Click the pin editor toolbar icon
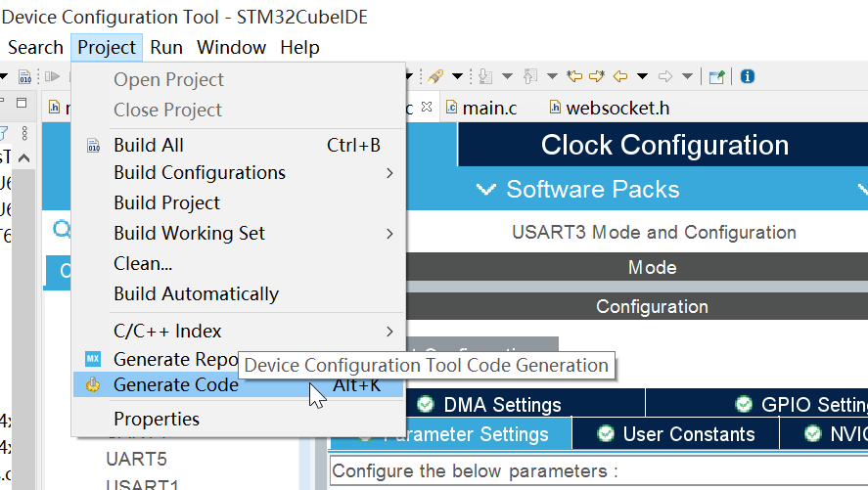This screenshot has height=490, width=868. (x=717, y=76)
